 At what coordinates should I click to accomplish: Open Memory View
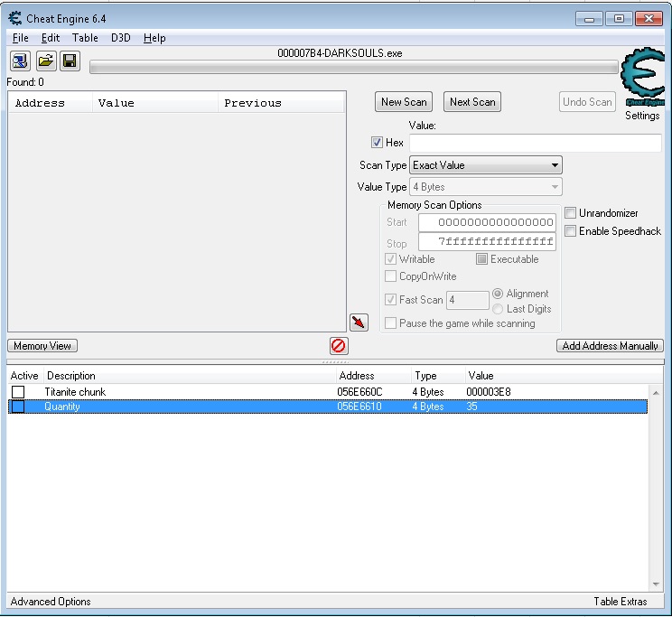[42, 346]
